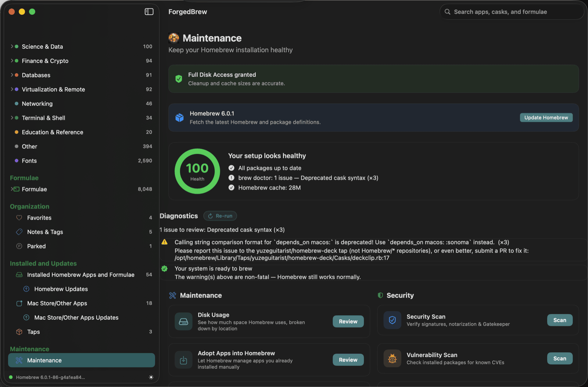This screenshot has height=387, width=588.
Task: Click the Security section shield icon
Action: [380, 295]
